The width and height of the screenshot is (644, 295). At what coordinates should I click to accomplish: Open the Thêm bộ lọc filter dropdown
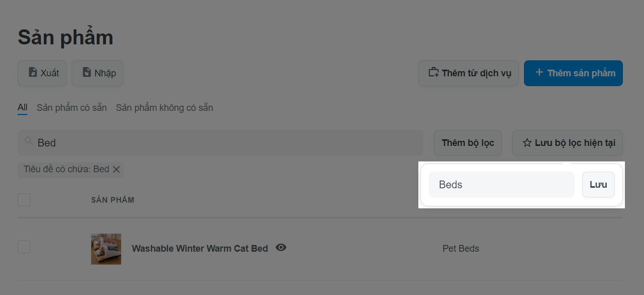pos(468,143)
